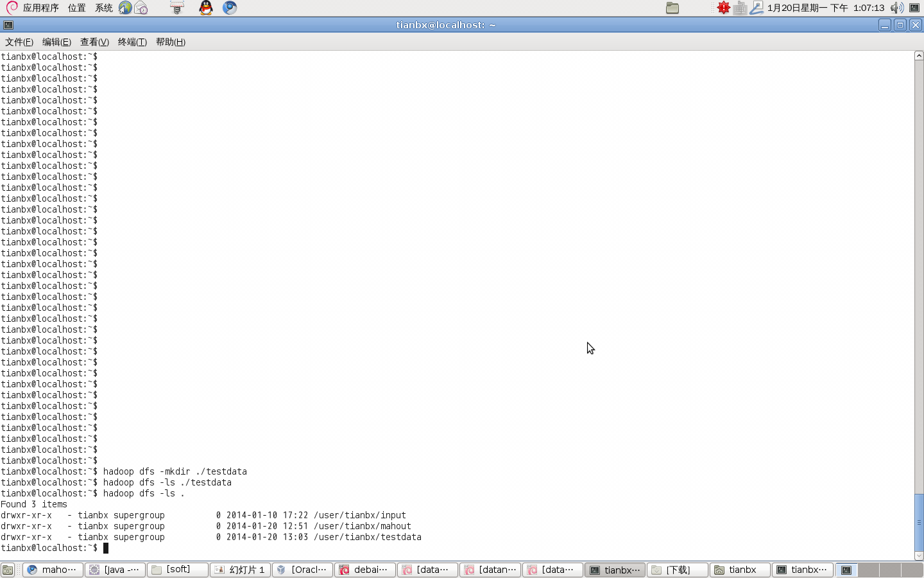This screenshot has width=924, height=578.
Task: Click the 'Found 3 items' output line
Action: [34, 504]
